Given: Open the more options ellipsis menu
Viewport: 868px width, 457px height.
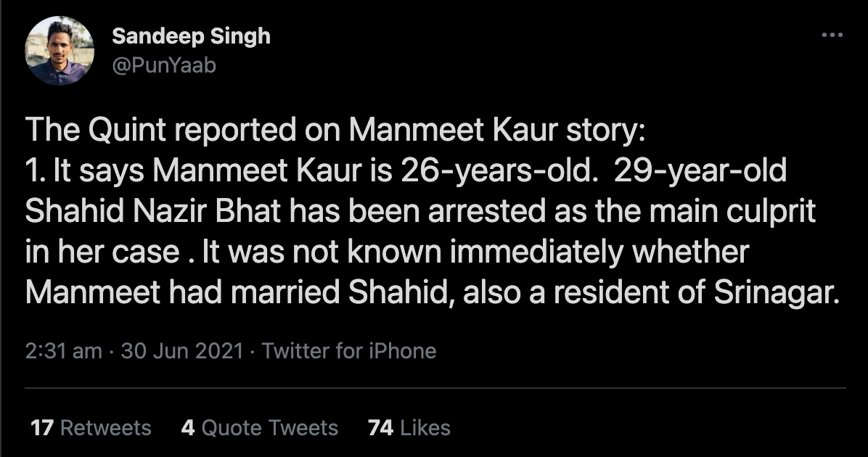Looking at the screenshot, I should click(x=831, y=35).
